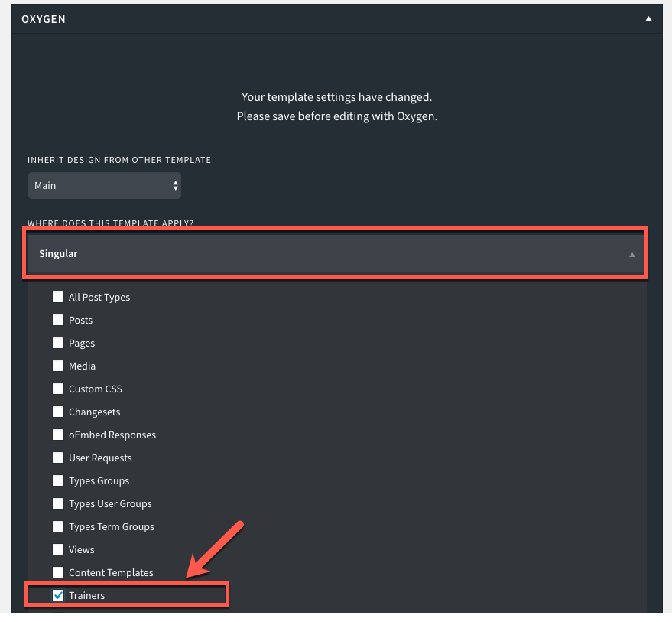Collapse the Singular section triangle
672x622 pixels.
point(631,255)
